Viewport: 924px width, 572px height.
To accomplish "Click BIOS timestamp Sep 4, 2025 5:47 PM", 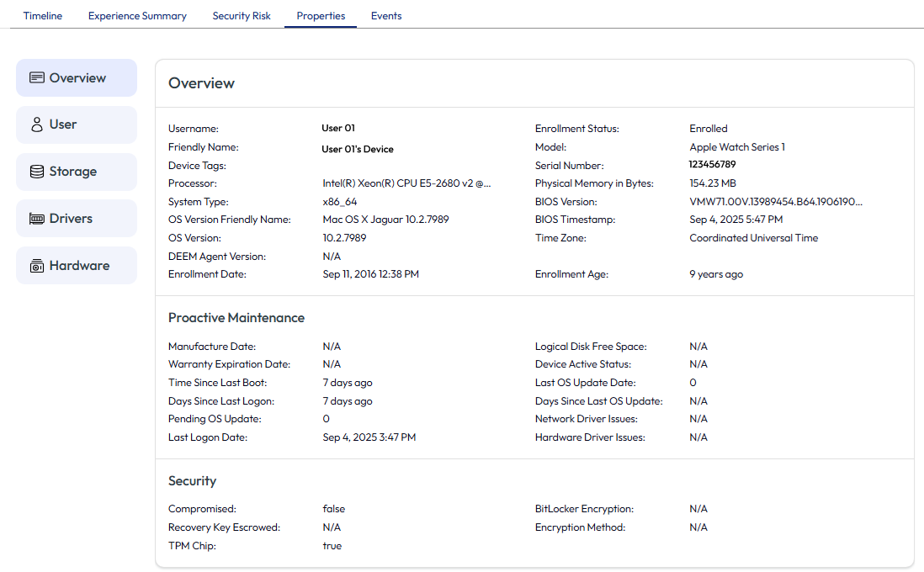I will tap(736, 220).
